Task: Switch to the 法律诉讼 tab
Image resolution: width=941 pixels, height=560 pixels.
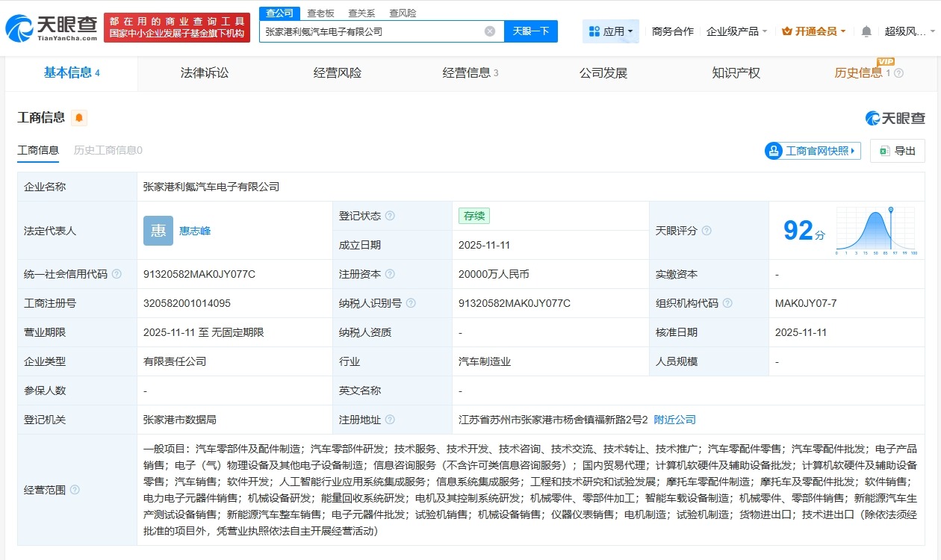Action: (205, 73)
